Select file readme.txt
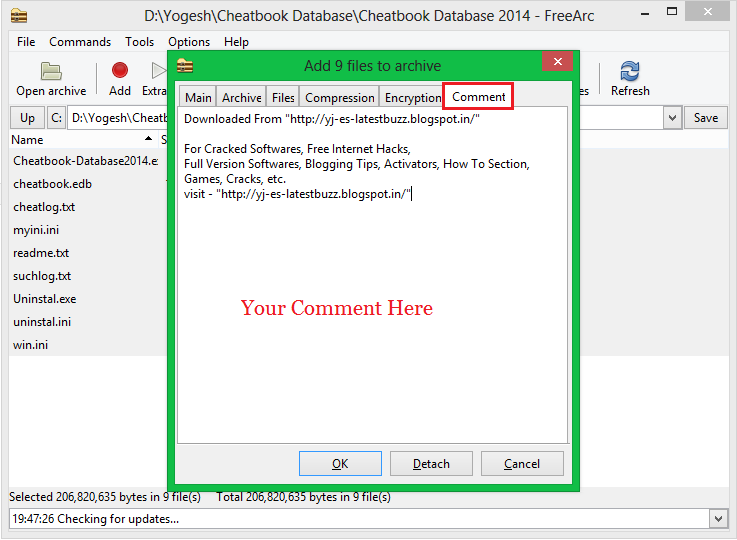Image resolution: width=737 pixels, height=540 pixels. pyautogui.click(x=41, y=253)
